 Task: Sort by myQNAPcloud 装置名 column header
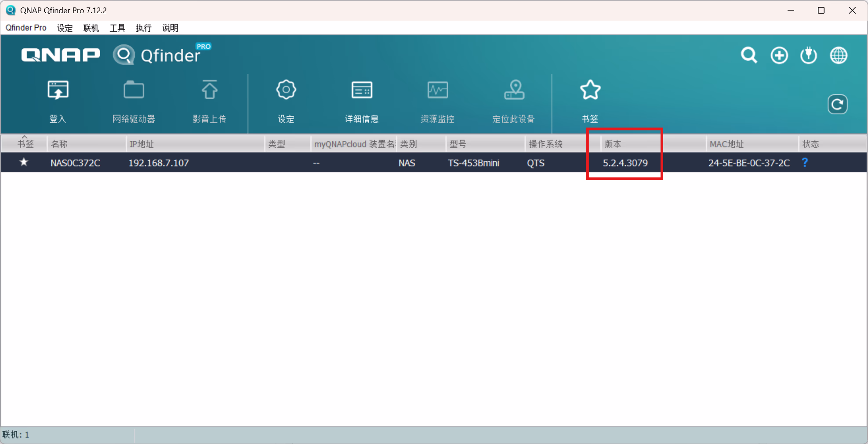[x=354, y=144]
